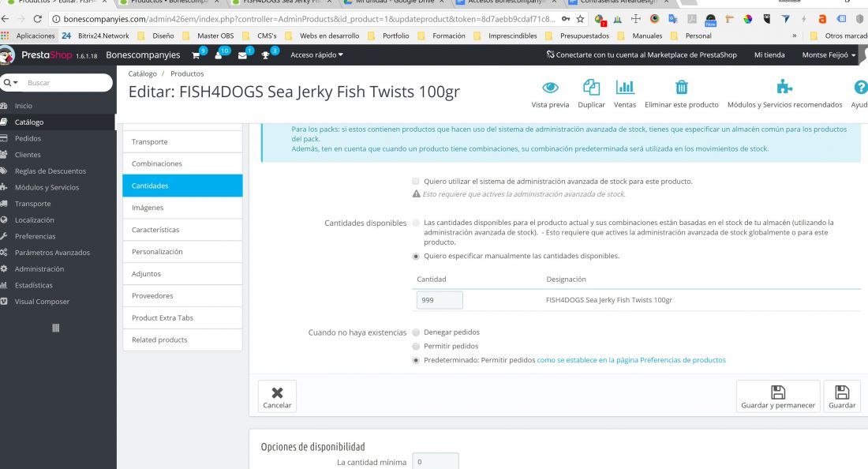Open the trophy achievements icon
This screenshot has height=469, width=868.
click(266, 54)
